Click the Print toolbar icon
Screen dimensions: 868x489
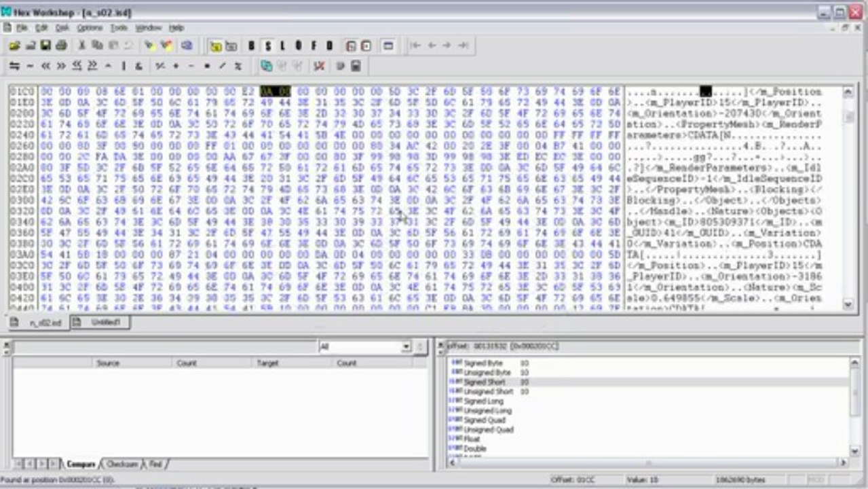pyautogui.click(x=61, y=46)
